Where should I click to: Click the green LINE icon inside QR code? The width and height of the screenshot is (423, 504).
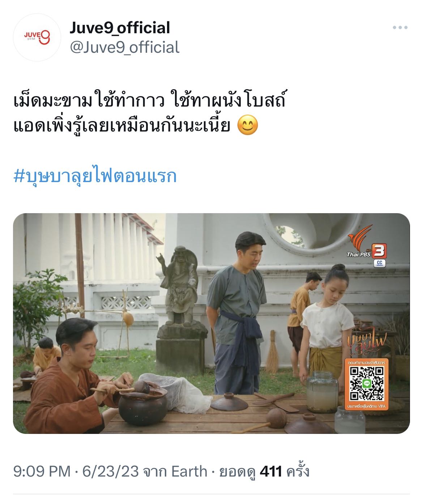[367, 384]
